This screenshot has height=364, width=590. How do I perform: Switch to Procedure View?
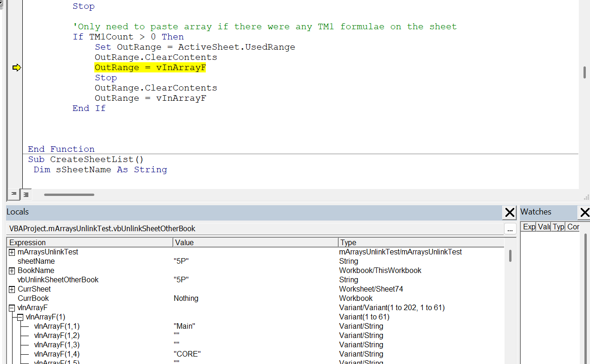(14, 195)
